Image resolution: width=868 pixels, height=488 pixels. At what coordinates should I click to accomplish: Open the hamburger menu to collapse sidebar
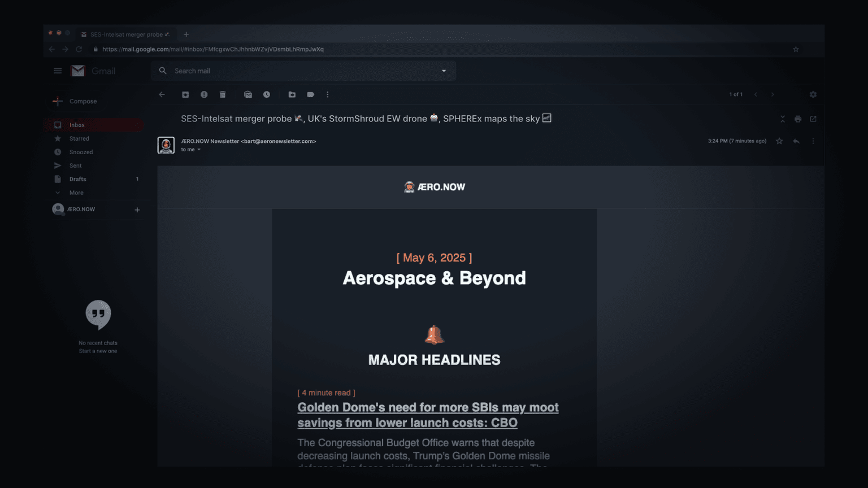click(57, 71)
